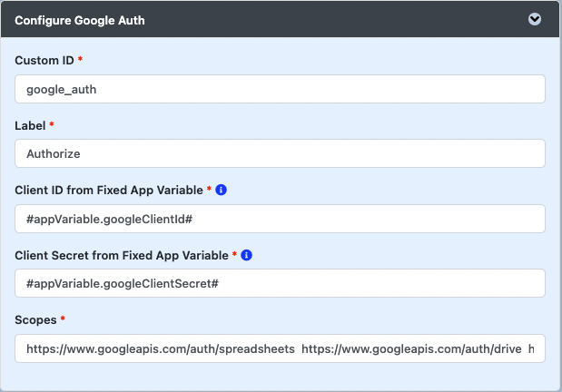Click the auth/drive scope URL in Scopes
This screenshot has width=562, height=392.
coord(411,348)
